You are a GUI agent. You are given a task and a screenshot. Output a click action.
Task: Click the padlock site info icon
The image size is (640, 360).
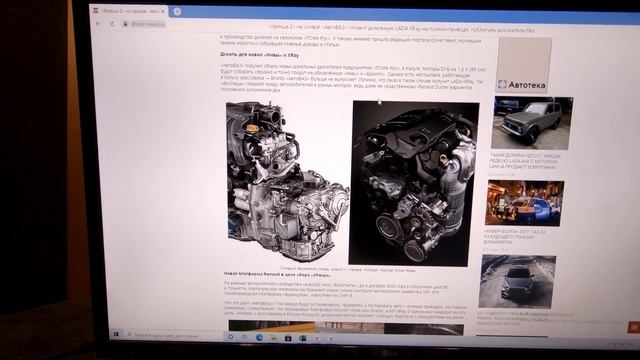tap(125, 24)
